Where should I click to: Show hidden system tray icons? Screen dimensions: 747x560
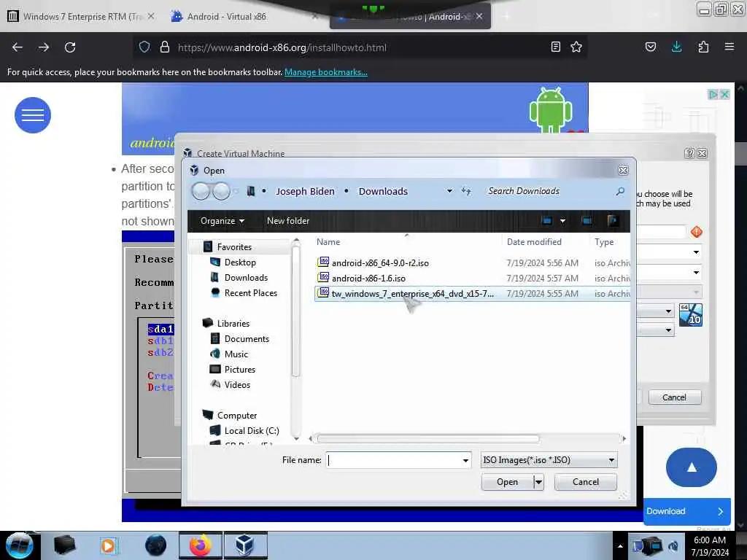point(620,546)
